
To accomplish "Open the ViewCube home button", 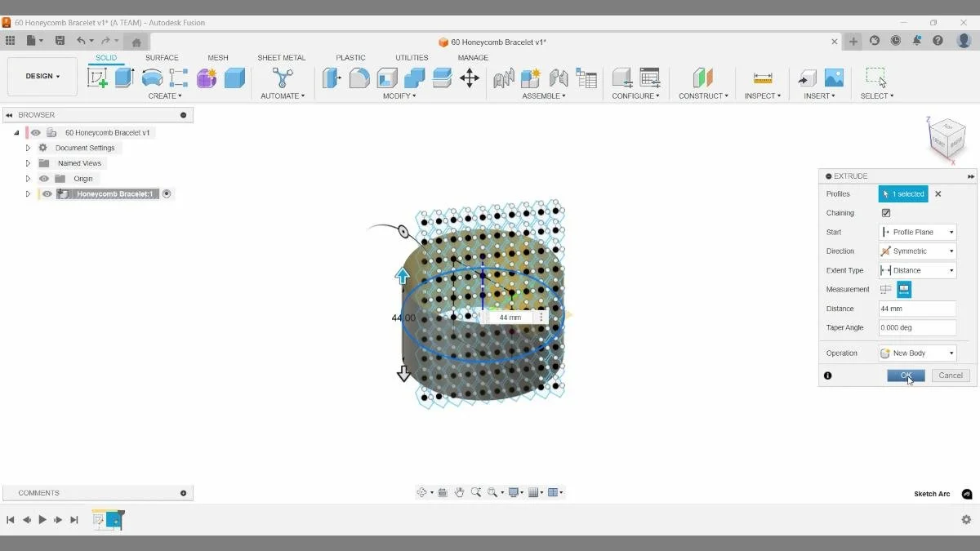I will coord(921,119).
